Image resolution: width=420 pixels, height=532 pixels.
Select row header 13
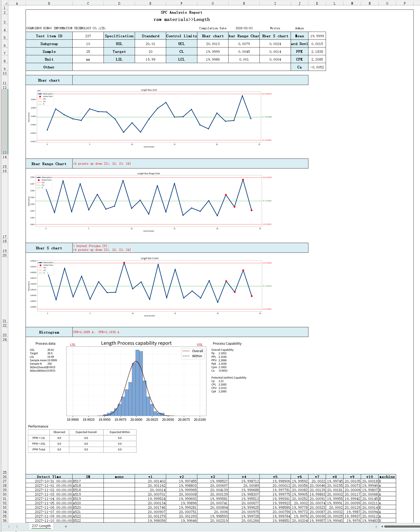(x=4, y=152)
